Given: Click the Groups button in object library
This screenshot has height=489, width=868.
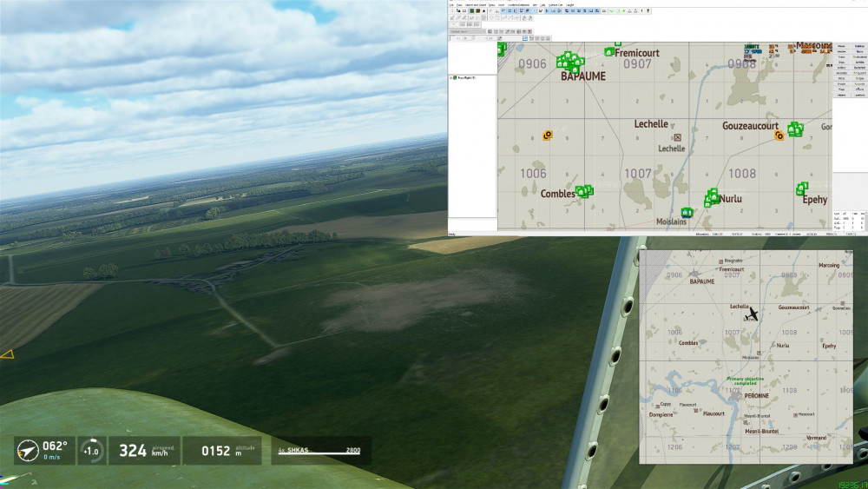Looking at the screenshot, I should (x=841, y=83).
